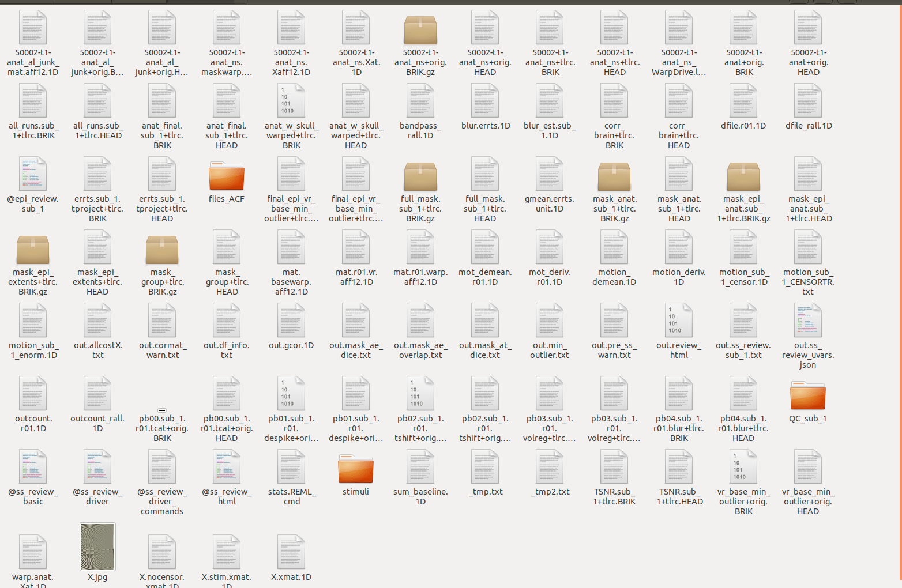Open the files_ACF folder
The image size is (902, 588).
(x=227, y=176)
